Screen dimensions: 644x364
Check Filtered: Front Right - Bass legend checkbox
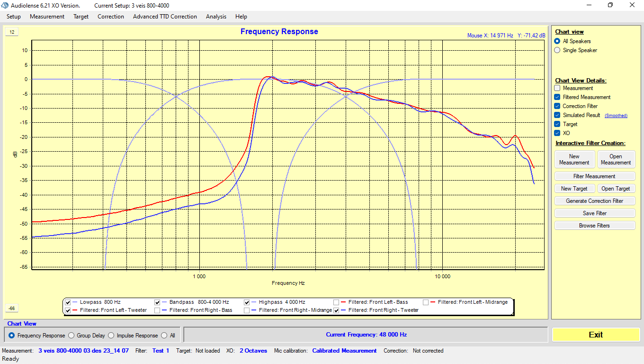(x=158, y=310)
